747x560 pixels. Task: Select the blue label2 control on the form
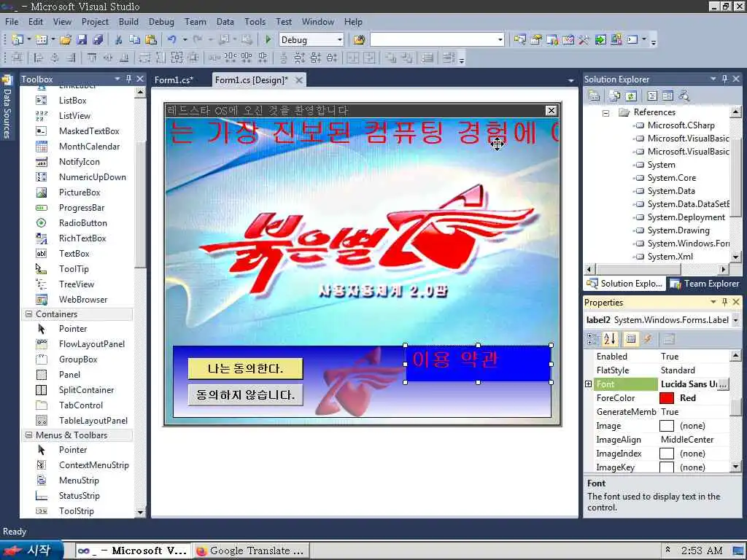(479, 364)
